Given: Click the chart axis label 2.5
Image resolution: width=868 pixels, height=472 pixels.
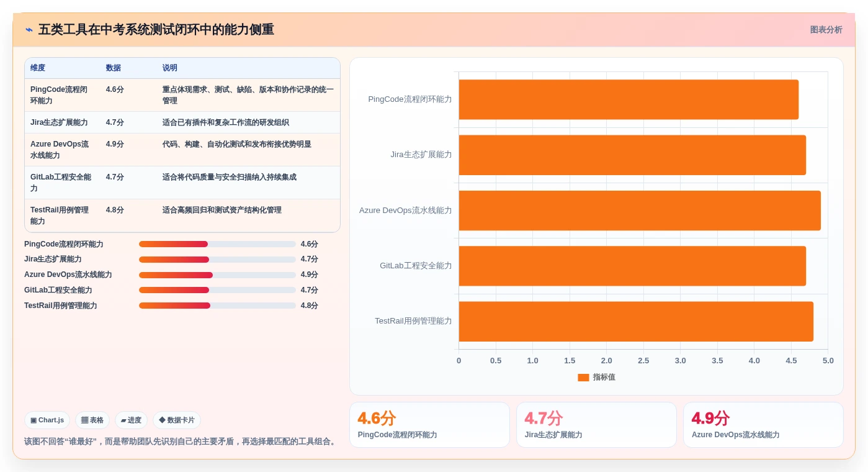Looking at the screenshot, I should click(643, 361).
